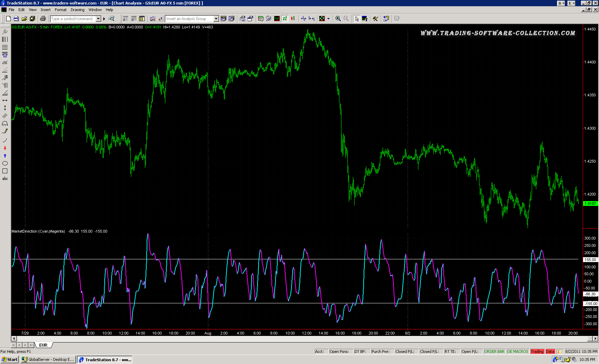Select the blue up arrow drawing tool
The width and height of the screenshot is (599, 364).
point(5,156)
